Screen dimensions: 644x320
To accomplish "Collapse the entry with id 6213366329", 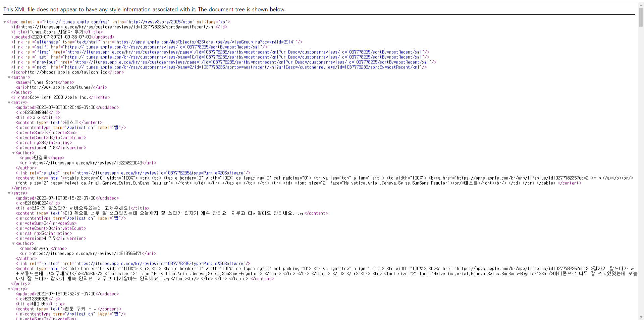I will (9, 289).
